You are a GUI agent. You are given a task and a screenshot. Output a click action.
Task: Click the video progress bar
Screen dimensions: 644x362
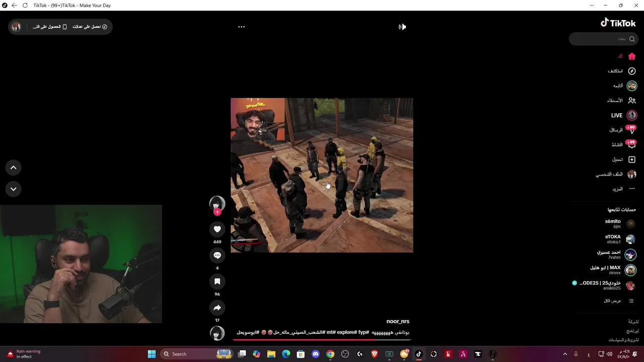point(321,340)
